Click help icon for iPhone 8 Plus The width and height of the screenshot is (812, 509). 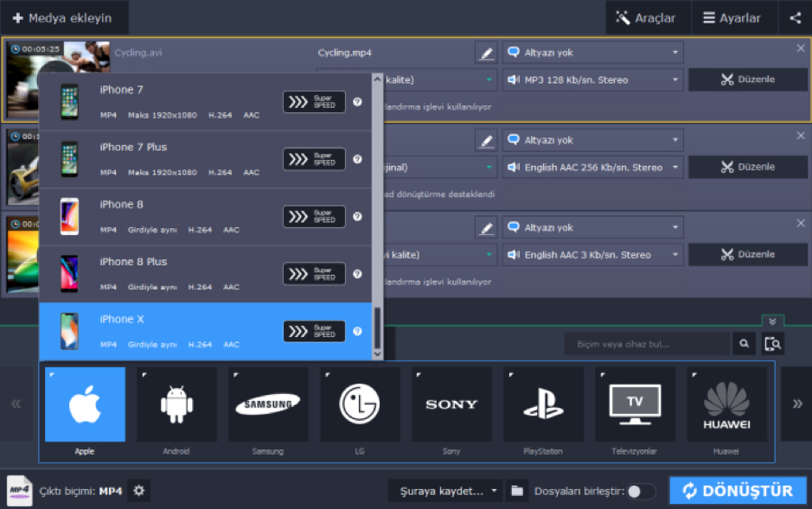click(x=357, y=274)
